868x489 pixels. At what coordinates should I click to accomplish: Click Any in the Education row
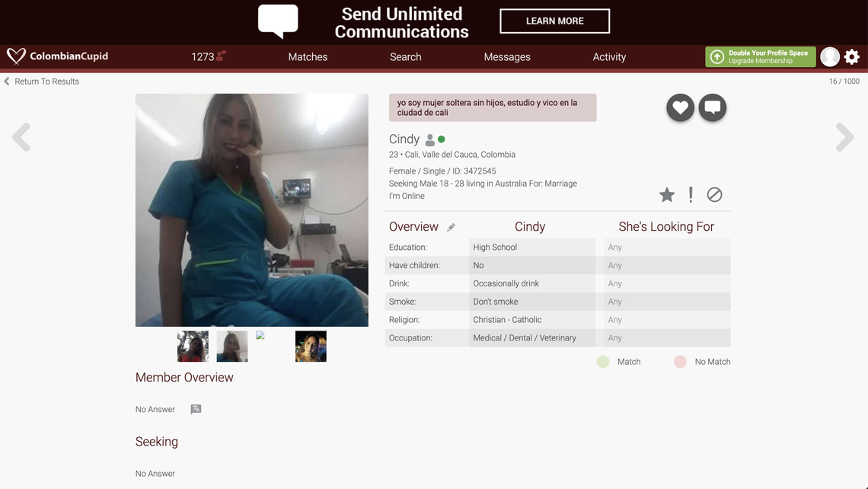click(x=614, y=247)
